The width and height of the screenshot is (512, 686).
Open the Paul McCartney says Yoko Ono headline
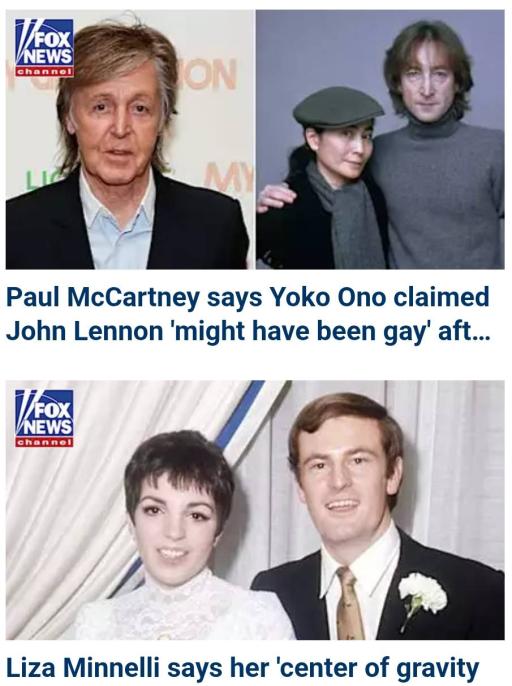(248, 314)
